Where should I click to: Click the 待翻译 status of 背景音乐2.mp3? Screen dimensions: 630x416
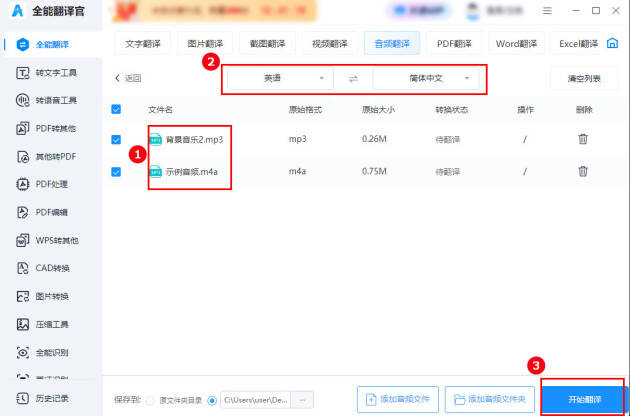(448, 139)
